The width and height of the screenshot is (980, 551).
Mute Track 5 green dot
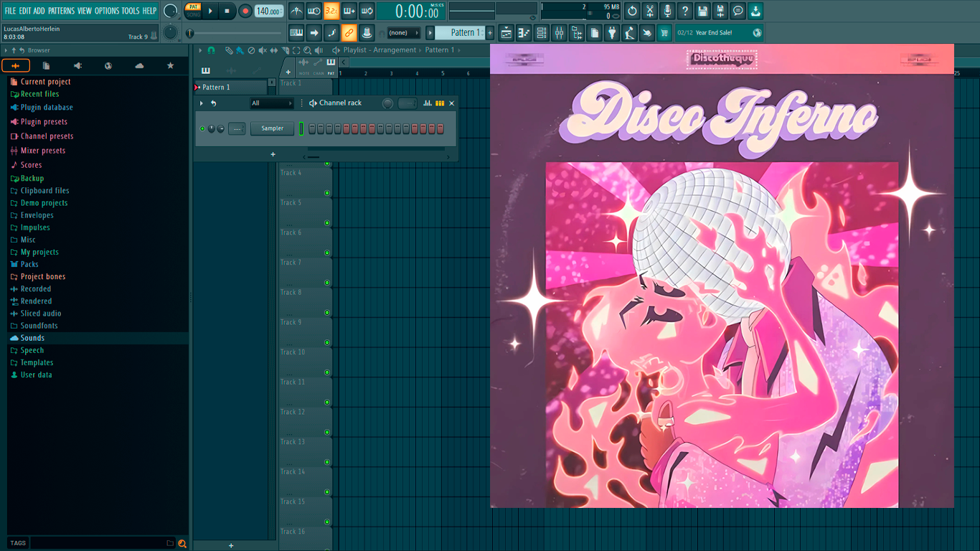click(x=327, y=223)
